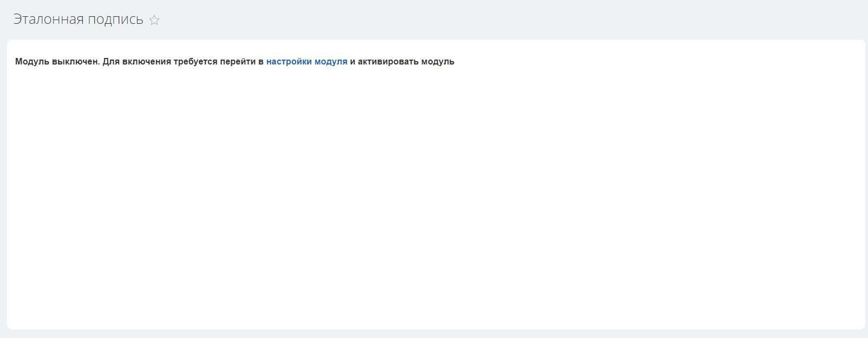Viewport: 868px width, 338px height.
Task: Go to module settings via the blue link
Action: point(306,62)
